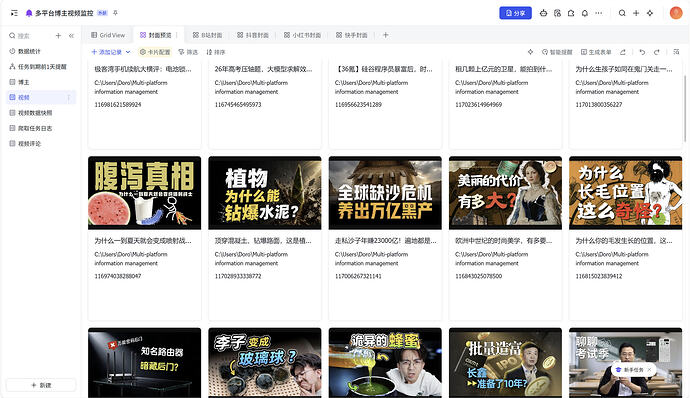Open the 美丽的代价有多大 cover thumbnail

(x=505, y=193)
